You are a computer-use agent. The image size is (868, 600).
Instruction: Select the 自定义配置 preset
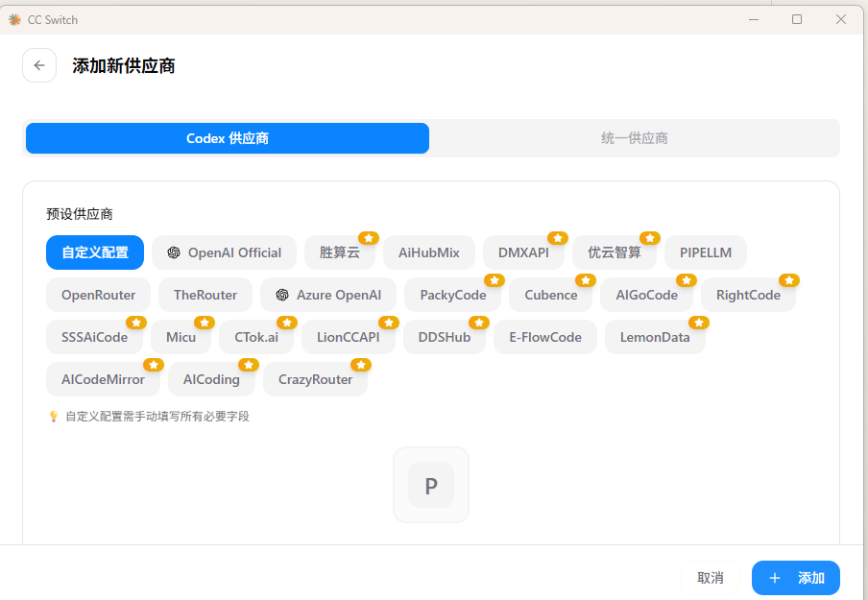pos(95,252)
